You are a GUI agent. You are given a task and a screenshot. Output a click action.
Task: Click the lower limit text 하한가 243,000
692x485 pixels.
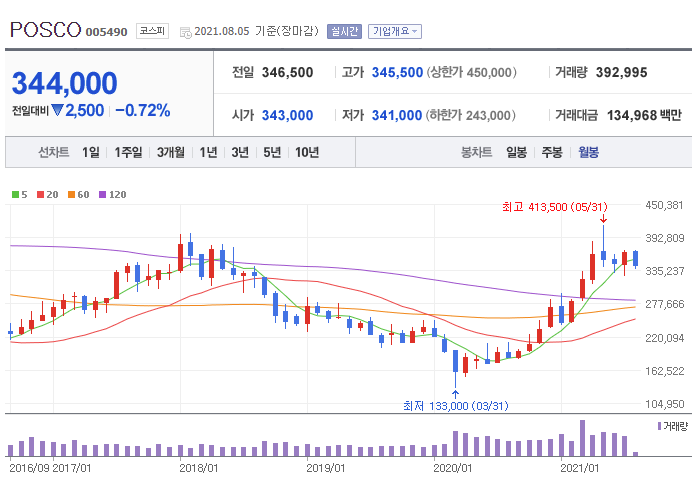tap(470, 116)
